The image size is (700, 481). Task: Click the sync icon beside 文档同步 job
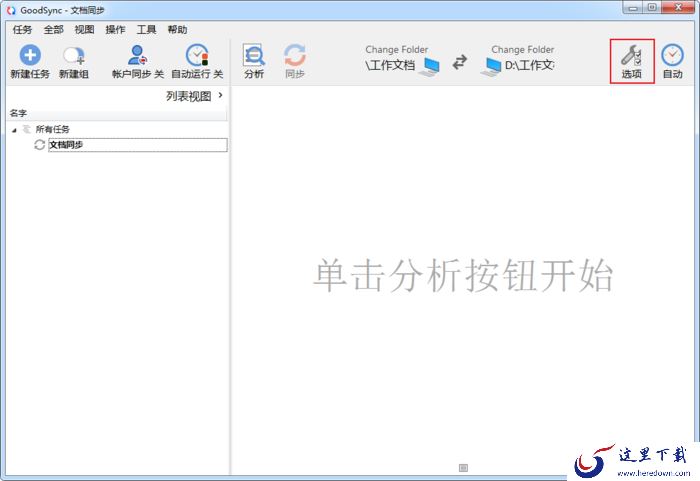coord(39,145)
